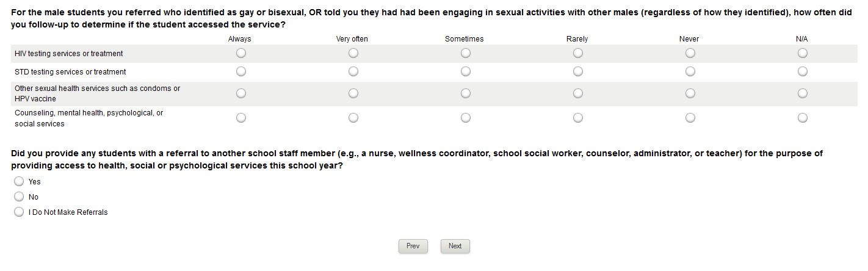Image resolution: width=868 pixels, height=271 pixels.
Task: Choose Never for HIV testing services
Action: (690, 54)
